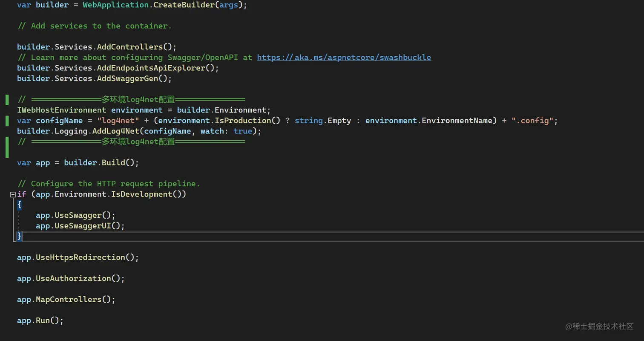Click 'configName' argument inside AddLog4Net call
The width and height of the screenshot is (644, 341).
pyautogui.click(x=167, y=131)
